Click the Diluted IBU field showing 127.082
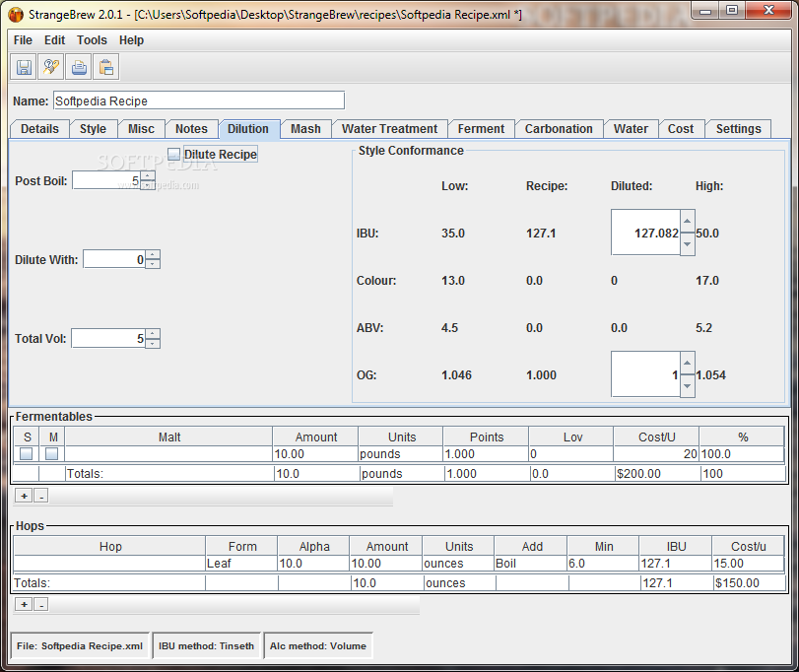The height and width of the screenshot is (672, 799). (645, 233)
